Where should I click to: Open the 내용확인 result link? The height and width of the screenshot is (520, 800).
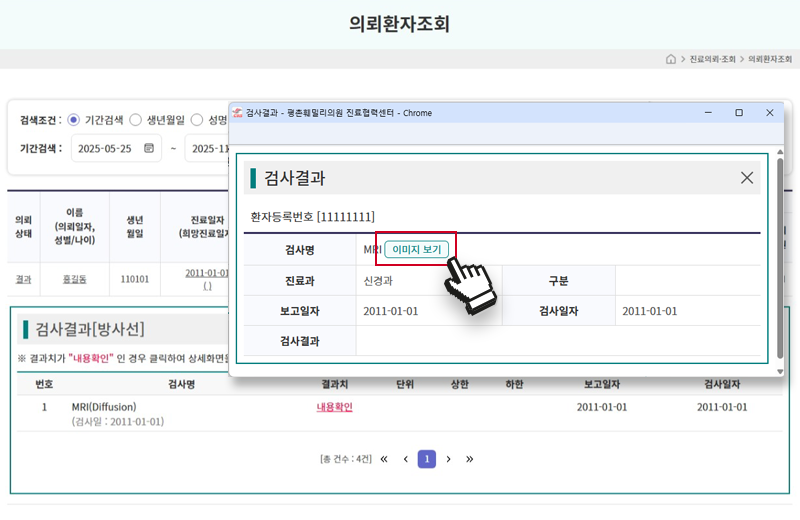click(334, 407)
